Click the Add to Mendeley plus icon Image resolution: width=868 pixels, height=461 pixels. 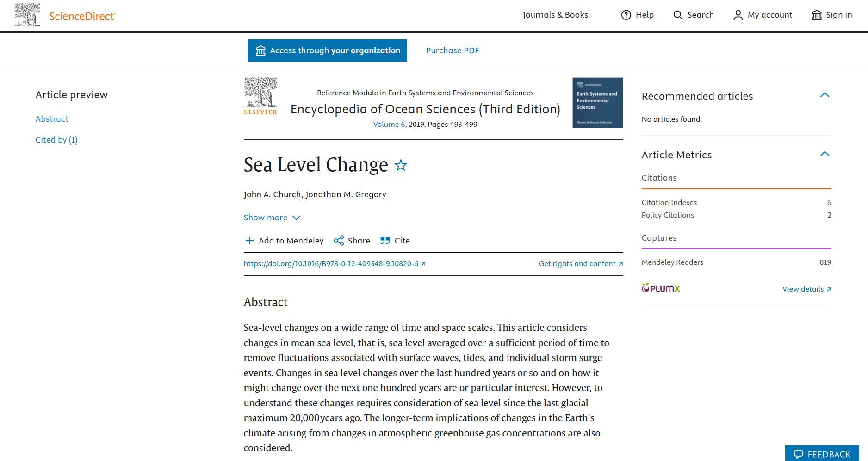tap(249, 240)
